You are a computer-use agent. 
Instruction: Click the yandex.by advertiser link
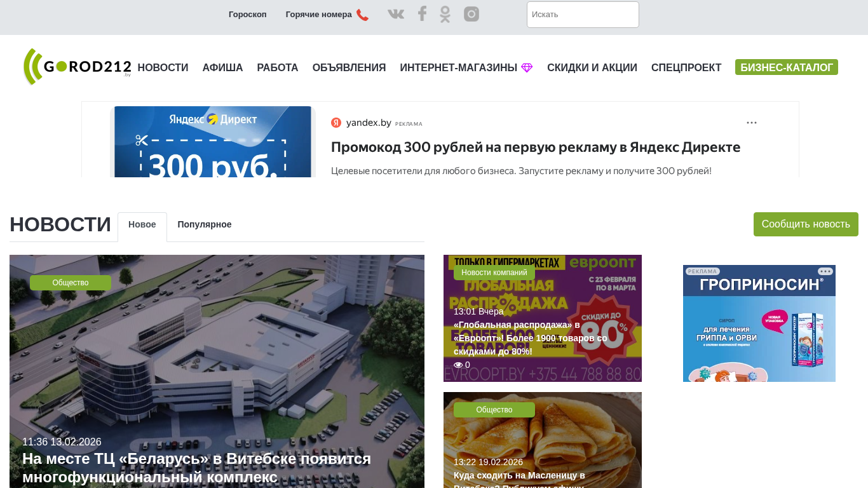[x=369, y=123]
